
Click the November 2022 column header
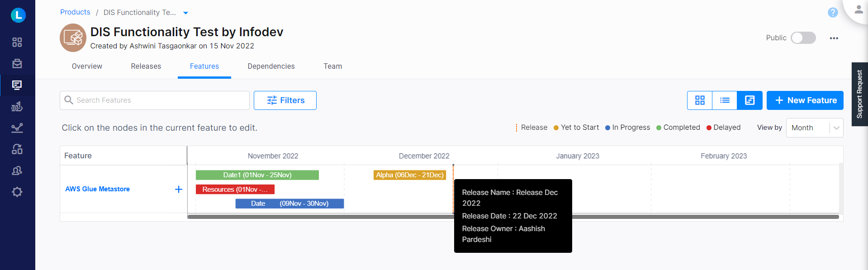click(273, 156)
